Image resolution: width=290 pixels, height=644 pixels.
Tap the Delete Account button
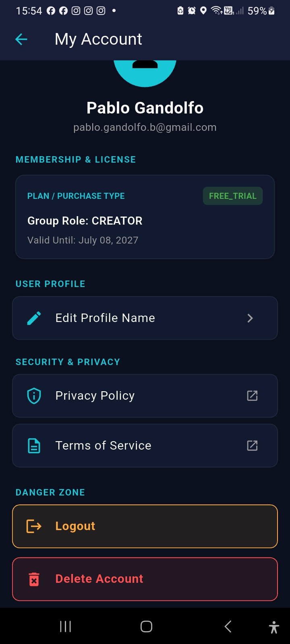point(145,579)
